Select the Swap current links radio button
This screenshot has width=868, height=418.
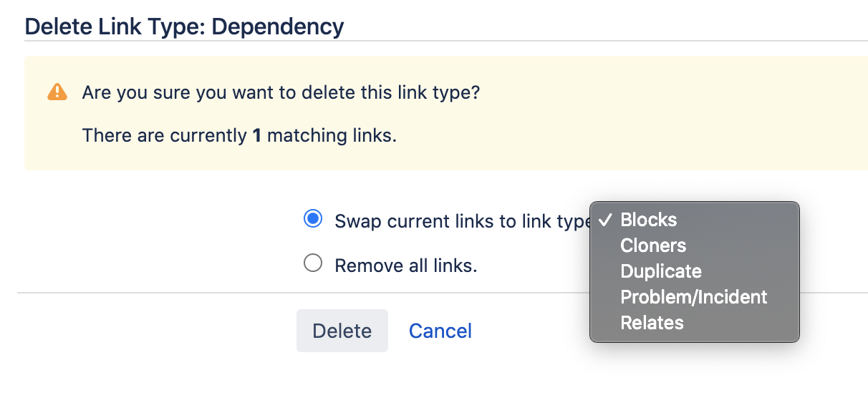[x=313, y=219]
